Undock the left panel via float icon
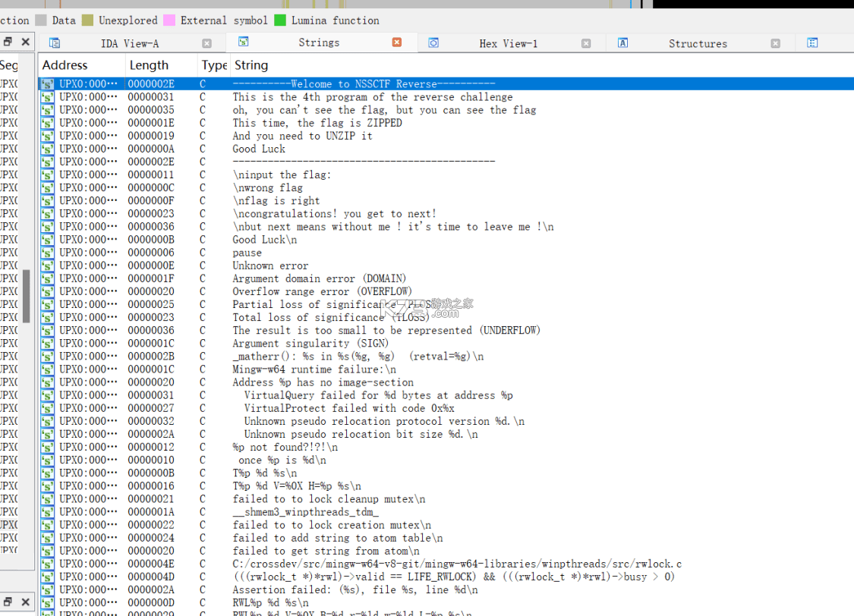The image size is (854, 616). pos(8,42)
